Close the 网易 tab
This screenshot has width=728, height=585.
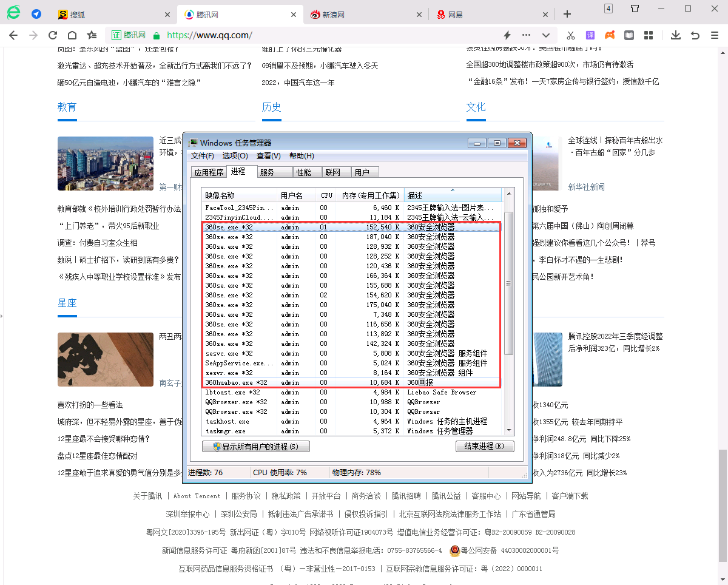coord(545,15)
